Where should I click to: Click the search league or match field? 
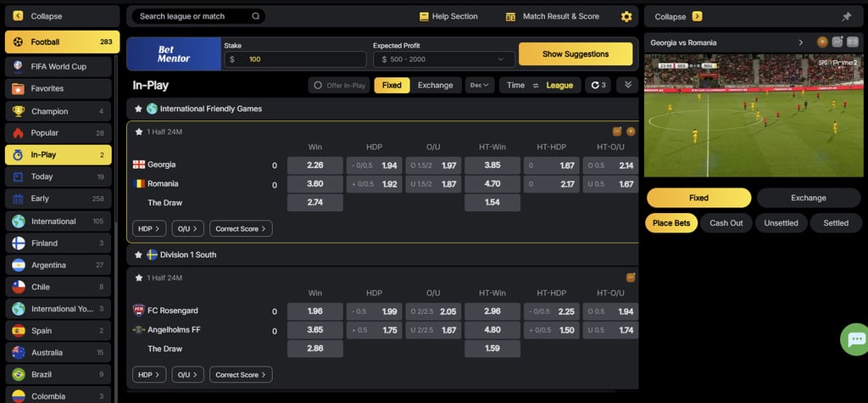coord(198,16)
